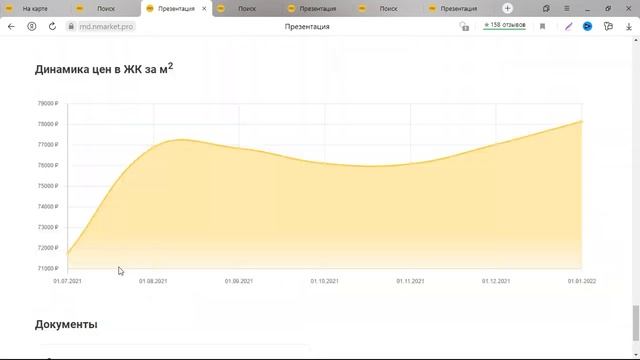Open the tab groups icon in title bar
The width and height of the screenshot is (640, 360).
[546, 8]
